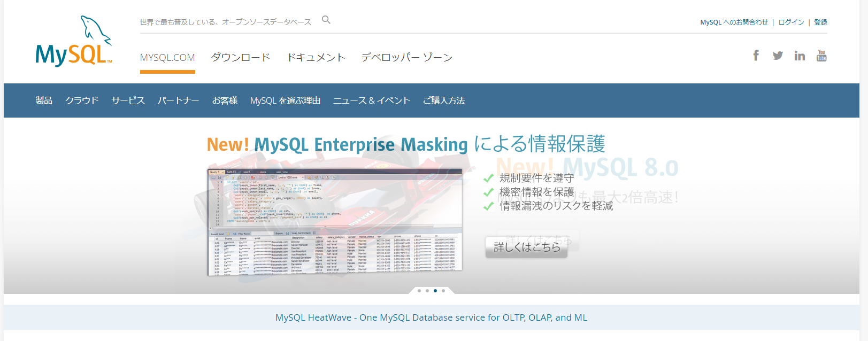The image size is (868, 341).
Task: Open the パートナー menu
Action: point(179,100)
